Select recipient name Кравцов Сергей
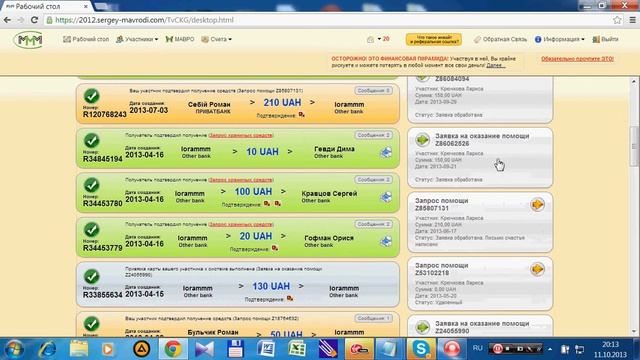The width and height of the screenshot is (640, 360). (329, 193)
